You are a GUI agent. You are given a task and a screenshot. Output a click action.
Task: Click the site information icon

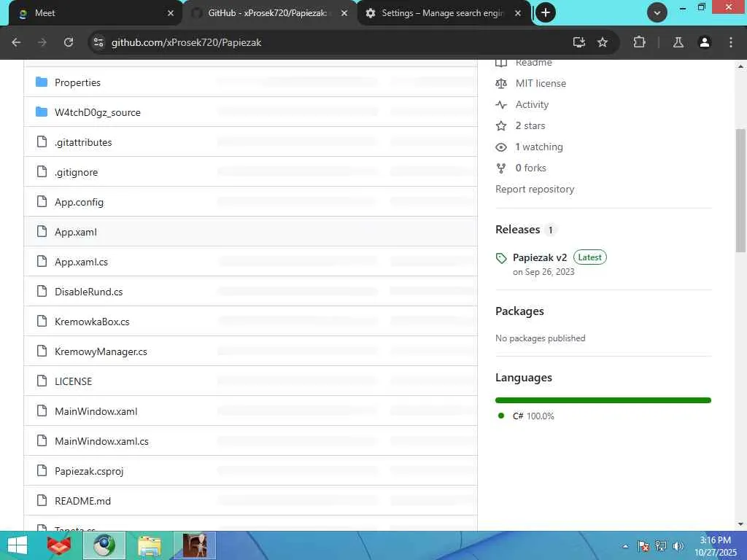click(x=98, y=42)
